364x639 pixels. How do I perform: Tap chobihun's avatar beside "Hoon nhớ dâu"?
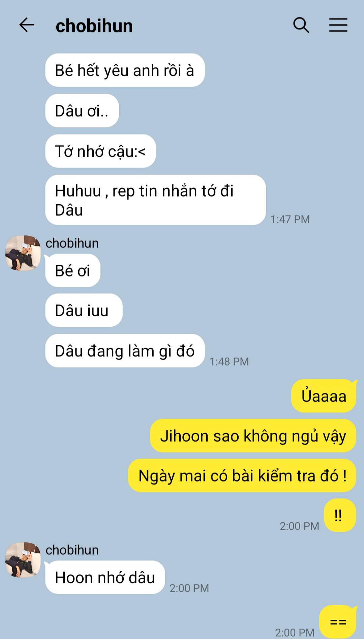[23, 560]
